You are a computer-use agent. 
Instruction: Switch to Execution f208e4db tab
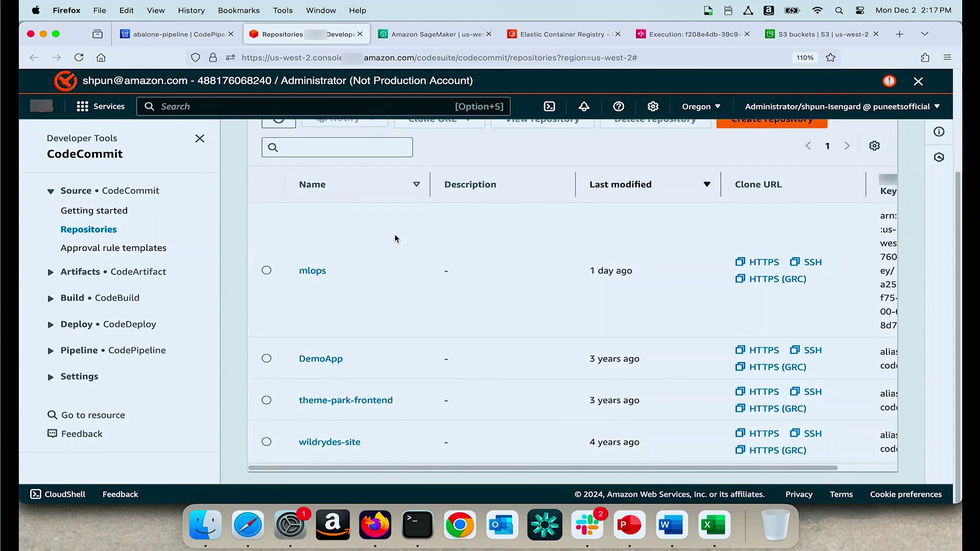(x=693, y=34)
